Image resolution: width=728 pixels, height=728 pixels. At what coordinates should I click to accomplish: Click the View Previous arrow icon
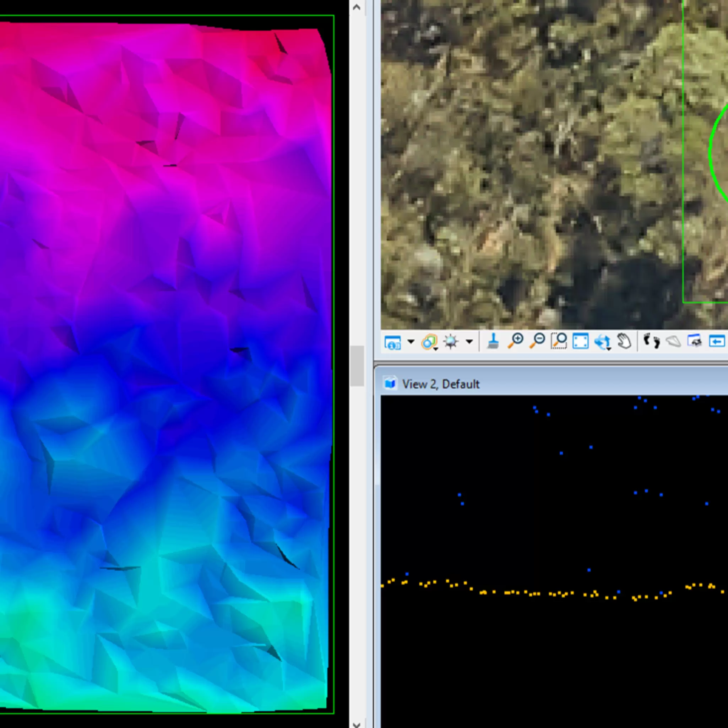717,341
